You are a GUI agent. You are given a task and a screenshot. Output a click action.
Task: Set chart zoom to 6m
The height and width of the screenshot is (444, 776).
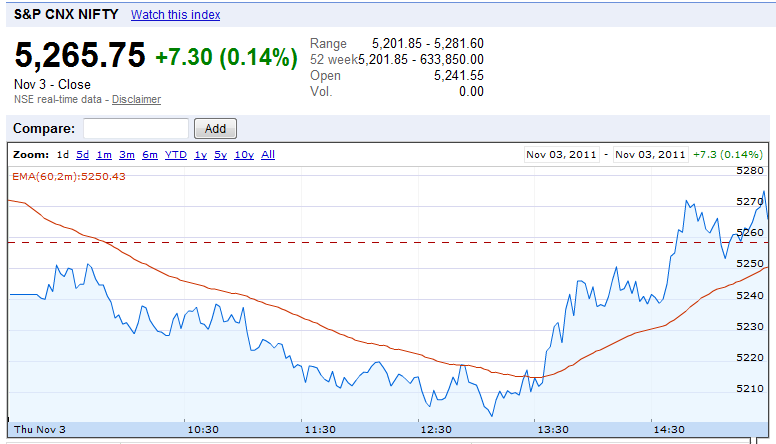[150, 154]
